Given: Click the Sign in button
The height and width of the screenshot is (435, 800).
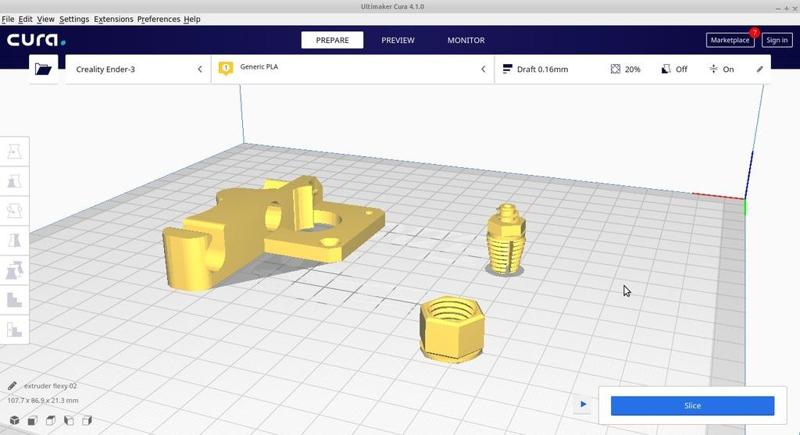Looking at the screenshot, I should 777,40.
